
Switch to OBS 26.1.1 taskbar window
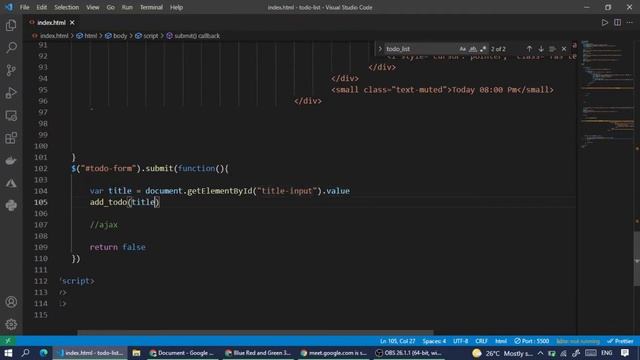tap(409, 353)
